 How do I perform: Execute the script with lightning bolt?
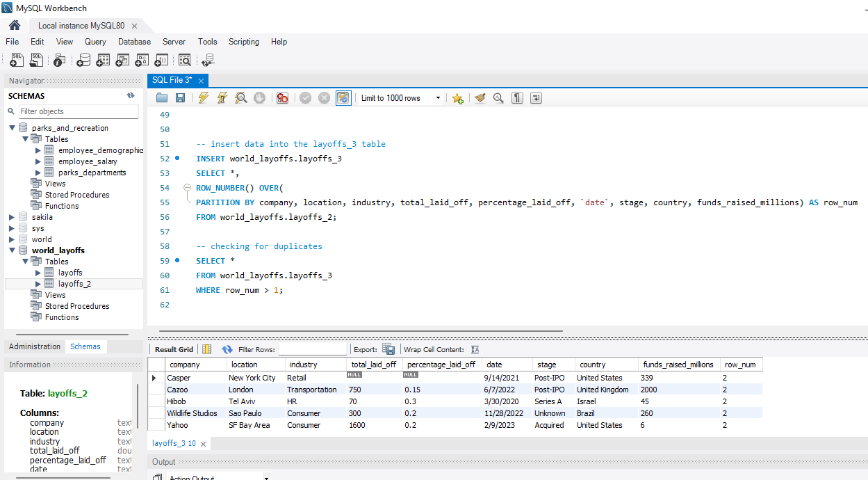pos(203,98)
